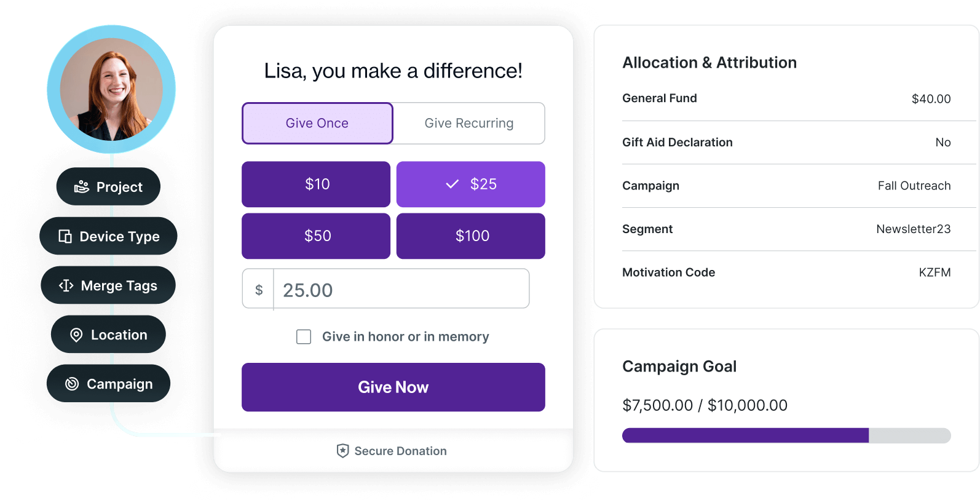The image size is (980, 500).
Task: Select the $10 donation amount
Action: point(316,184)
